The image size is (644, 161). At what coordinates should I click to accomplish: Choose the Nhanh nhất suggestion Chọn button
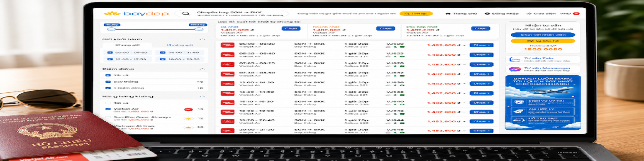[385, 28]
